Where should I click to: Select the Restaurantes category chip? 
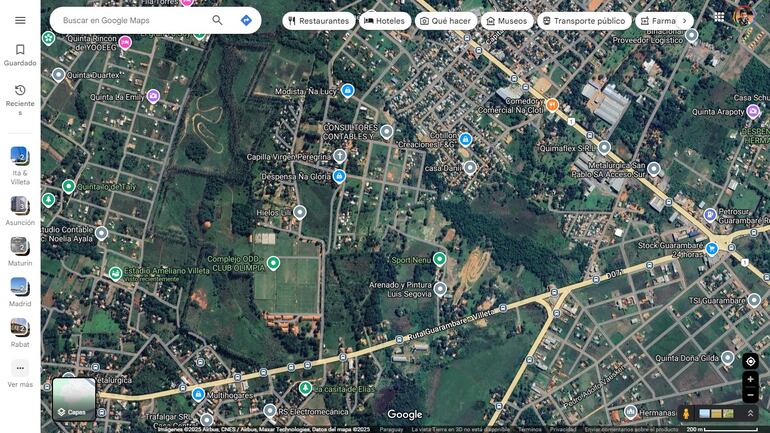tap(318, 20)
